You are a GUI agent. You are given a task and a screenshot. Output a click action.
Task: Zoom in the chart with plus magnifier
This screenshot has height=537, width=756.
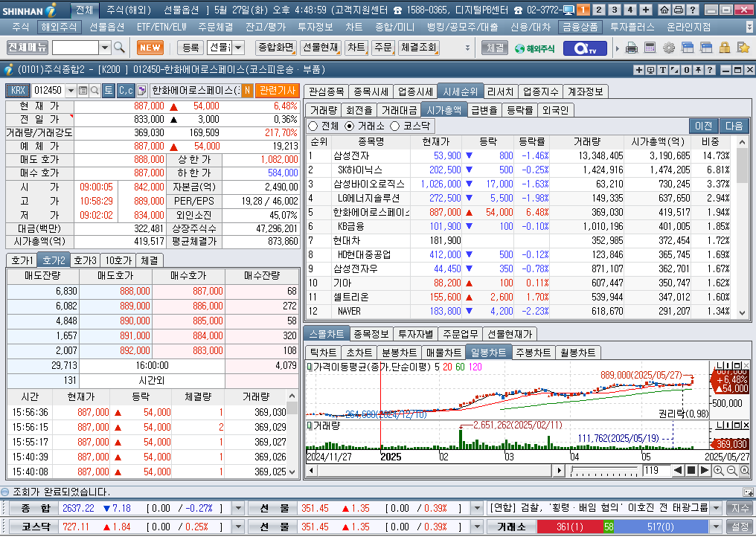(x=718, y=471)
